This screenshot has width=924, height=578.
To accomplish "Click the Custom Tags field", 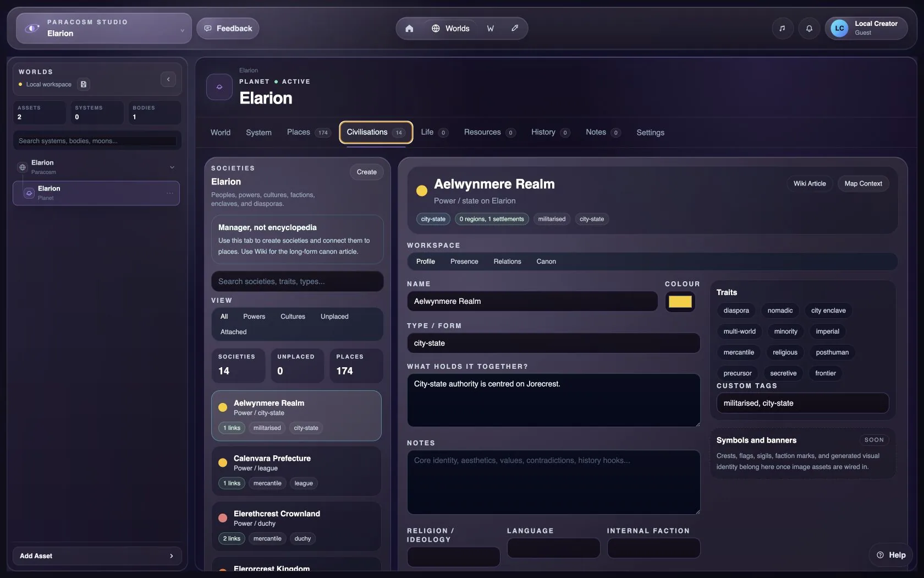I will tap(802, 403).
